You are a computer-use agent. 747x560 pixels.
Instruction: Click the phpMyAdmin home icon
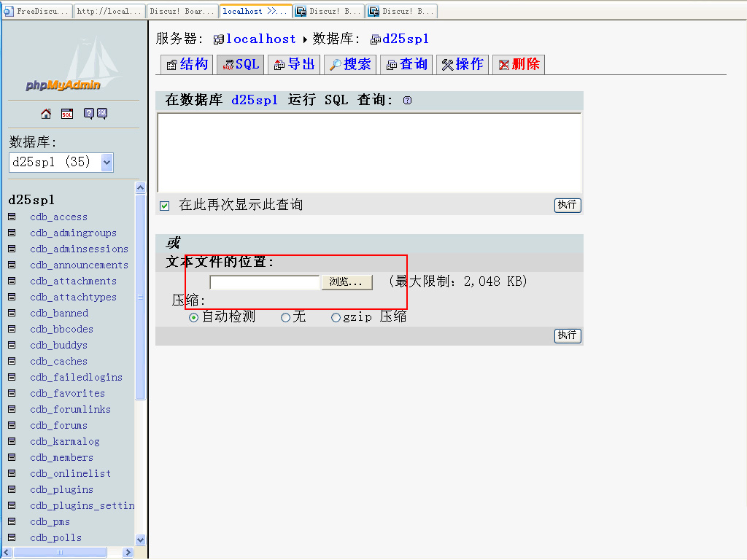tap(45, 114)
